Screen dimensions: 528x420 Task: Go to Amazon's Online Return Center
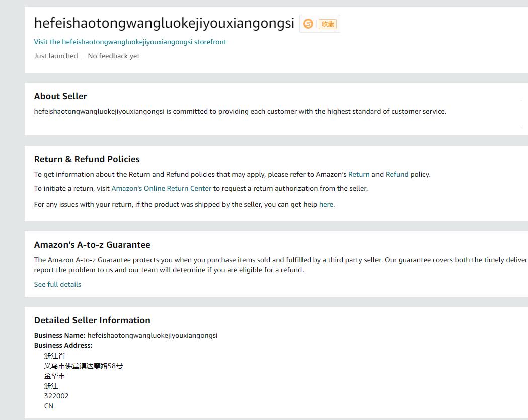(x=161, y=188)
